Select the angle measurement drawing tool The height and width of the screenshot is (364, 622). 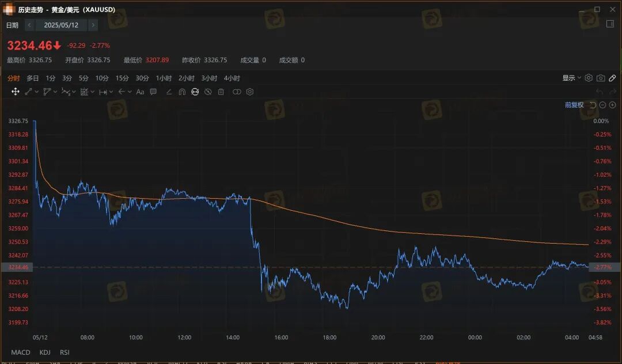pyautogui.click(x=169, y=92)
